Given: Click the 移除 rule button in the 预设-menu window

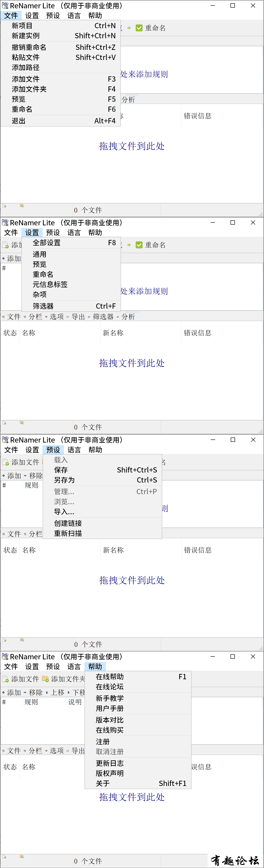Looking at the screenshot, I should coord(33,476).
